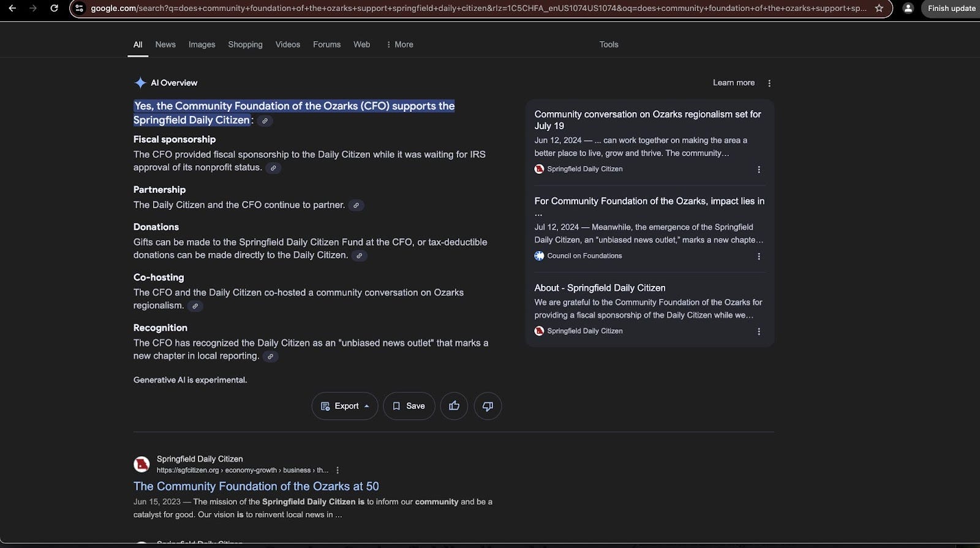Click Springfield Daily Citizen favicon in About card
Screen dimensions: 980x548
tap(539, 331)
